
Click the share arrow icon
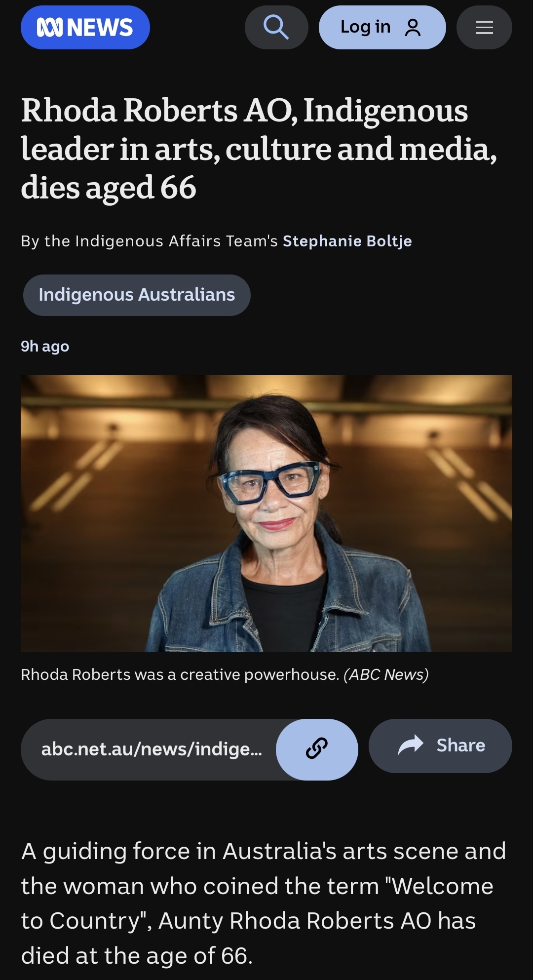(x=411, y=745)
